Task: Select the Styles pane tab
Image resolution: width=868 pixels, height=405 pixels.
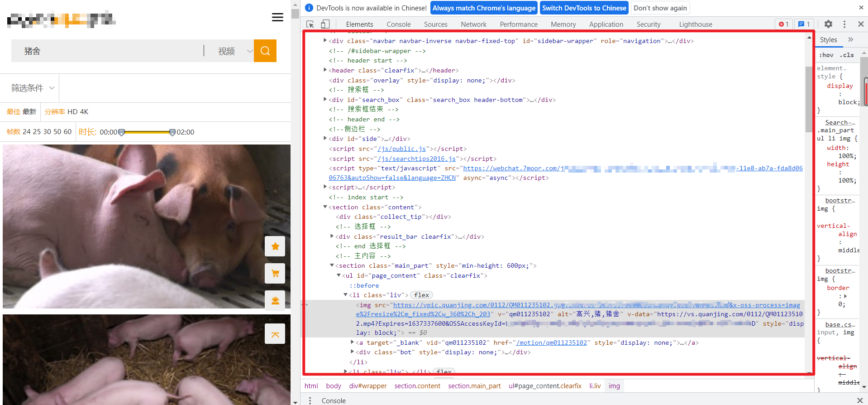Action: pos(828,40)
